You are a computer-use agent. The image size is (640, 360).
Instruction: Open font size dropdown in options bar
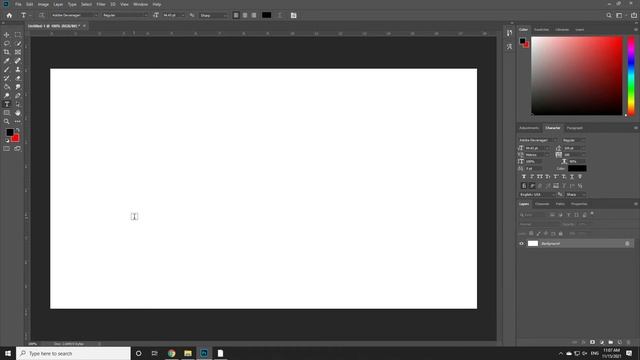point(173,15)
